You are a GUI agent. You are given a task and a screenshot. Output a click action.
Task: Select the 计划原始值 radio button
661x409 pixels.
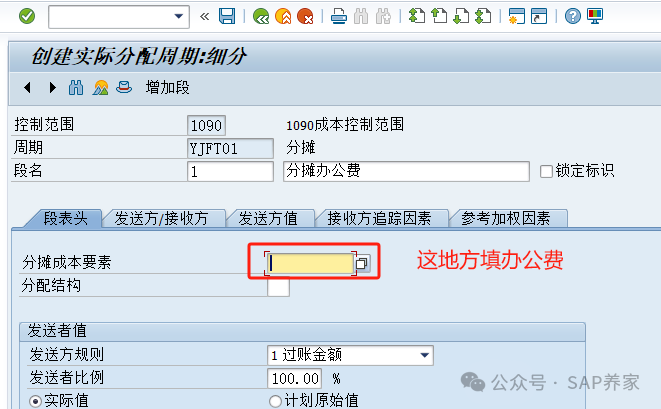pyautogui.click(x=275, y=401)
